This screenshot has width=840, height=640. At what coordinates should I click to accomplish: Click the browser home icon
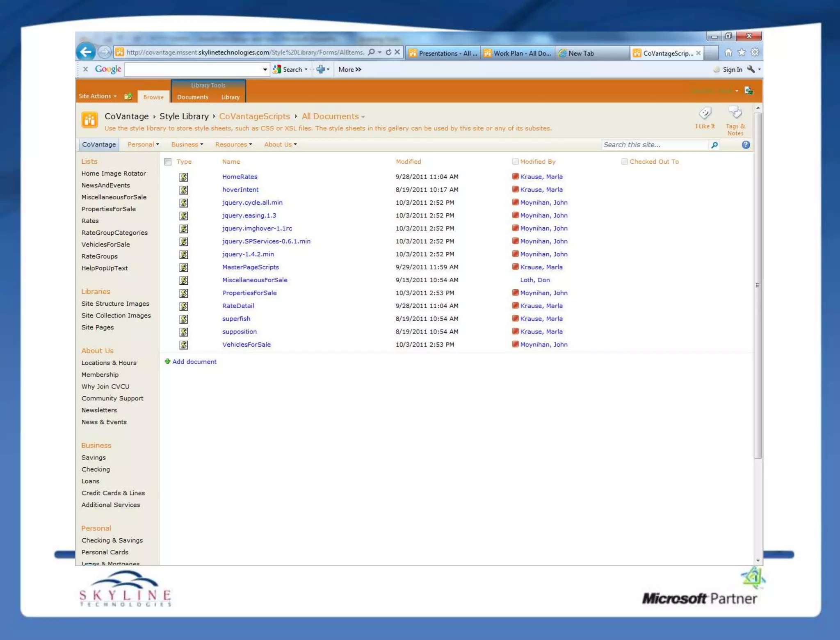pos(728,53)
